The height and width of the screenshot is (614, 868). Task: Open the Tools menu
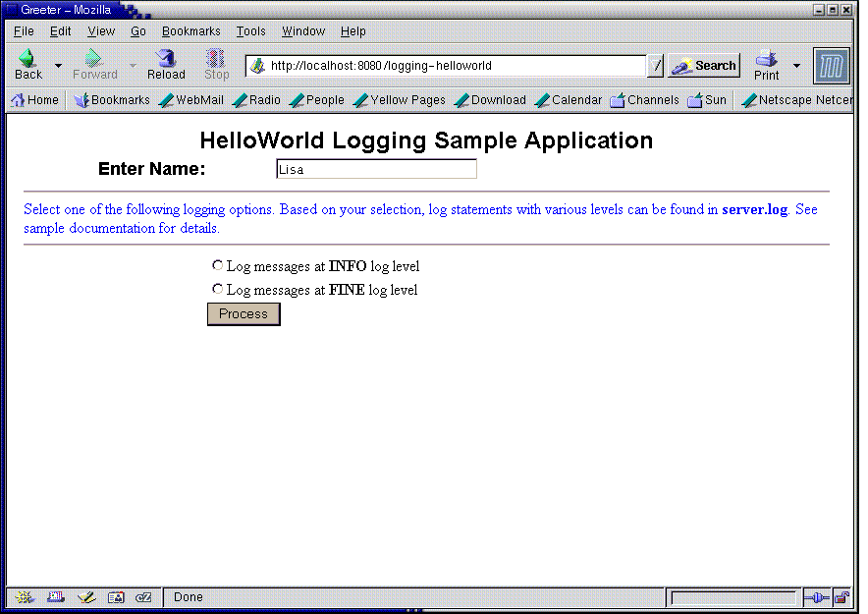pos(250,30)
